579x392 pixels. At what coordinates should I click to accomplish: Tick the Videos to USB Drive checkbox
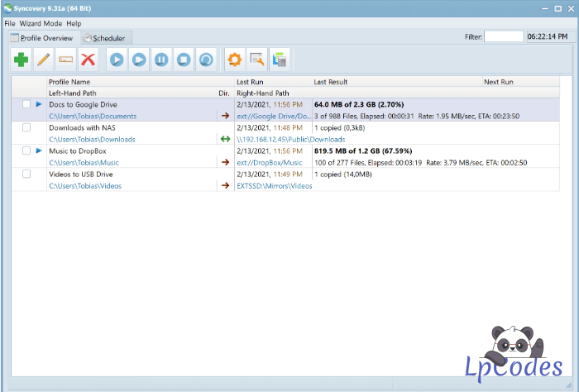click(x=26, y=174)
